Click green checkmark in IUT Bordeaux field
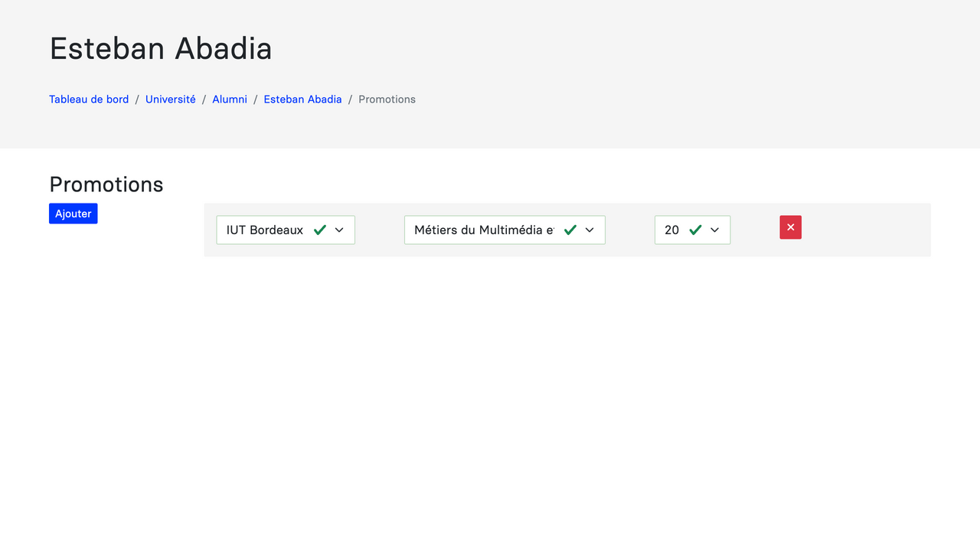 320,230
